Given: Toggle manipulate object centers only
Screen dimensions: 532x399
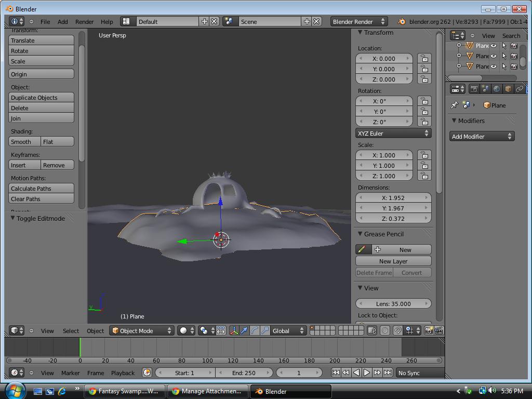Looking at the screenshot, I should pos(221,330).
